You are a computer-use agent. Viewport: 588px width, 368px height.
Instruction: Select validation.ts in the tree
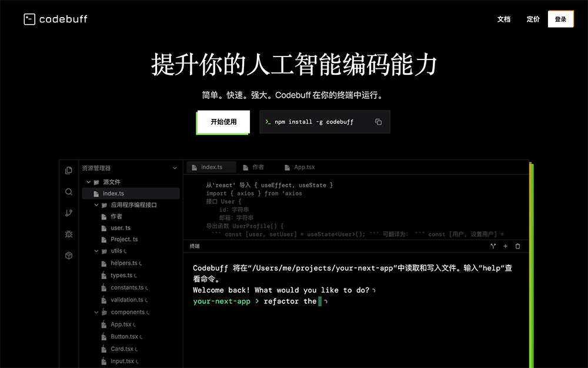[127, 300]
